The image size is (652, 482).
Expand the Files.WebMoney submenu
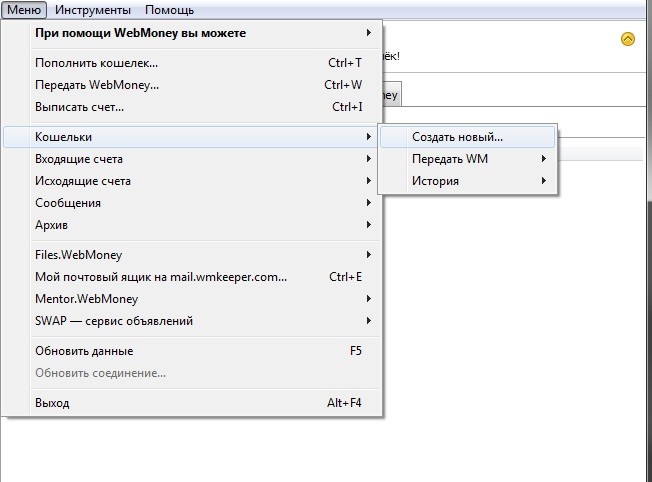coord(192,255)
